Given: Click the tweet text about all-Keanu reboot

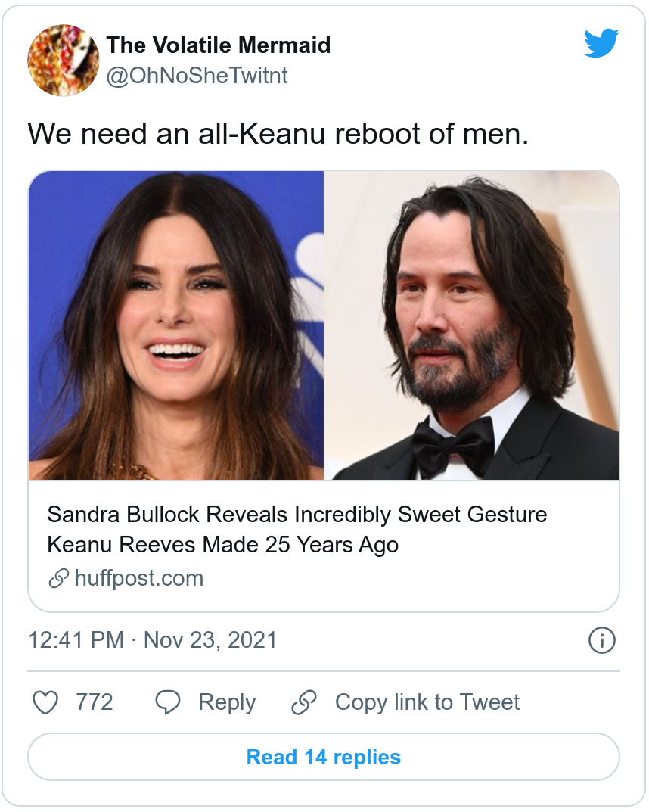Looking at the screenshot, I should pyautogui.click(x=277, y=135).
